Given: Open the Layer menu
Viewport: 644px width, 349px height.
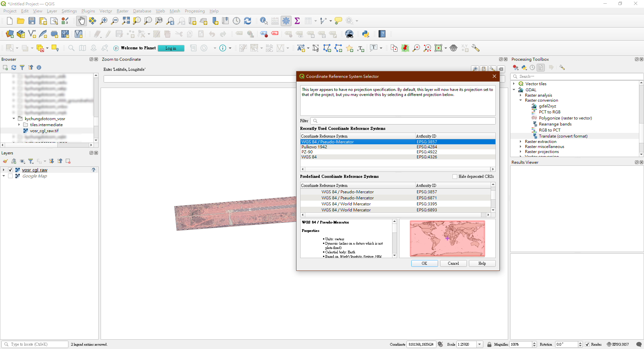Looking at the screenshot, I should pyautogui.click(x=52, y=11).
